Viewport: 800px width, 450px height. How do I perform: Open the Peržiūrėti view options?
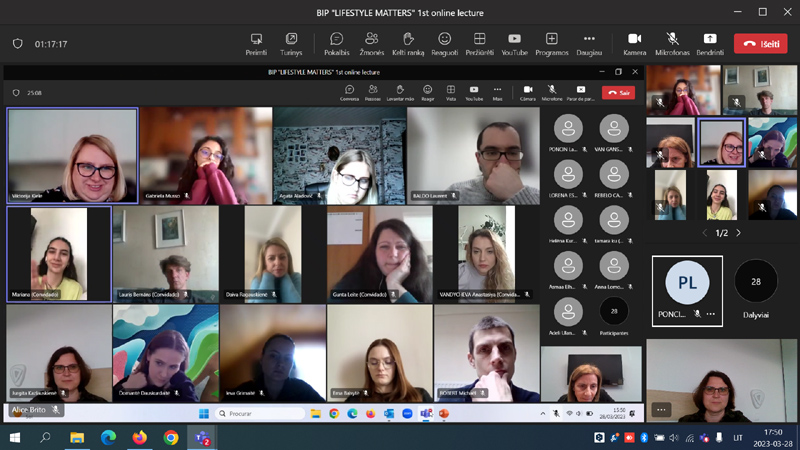pyautogui.click(x=480, y=39)
